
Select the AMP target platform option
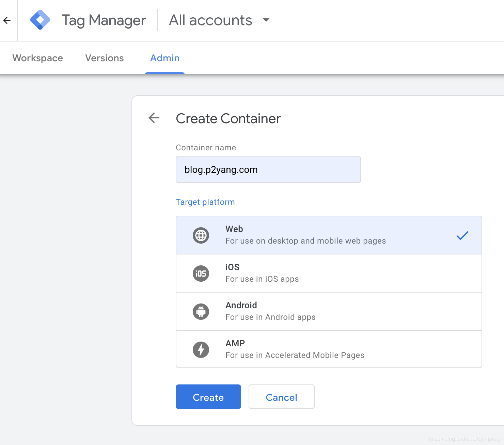pyautogui.click(x=329, y=349)
